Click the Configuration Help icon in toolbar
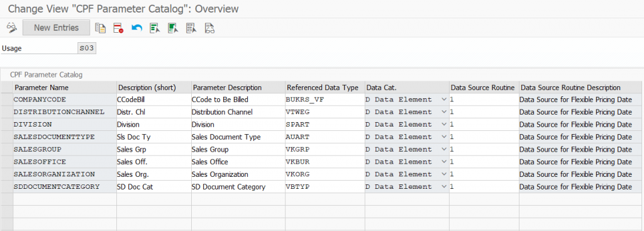This screenshot has width=644, height=231. (x=209, y=28)
